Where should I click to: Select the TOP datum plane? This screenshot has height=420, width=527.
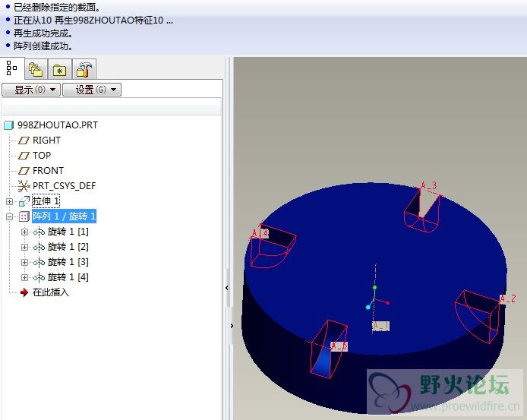(42, 156)
